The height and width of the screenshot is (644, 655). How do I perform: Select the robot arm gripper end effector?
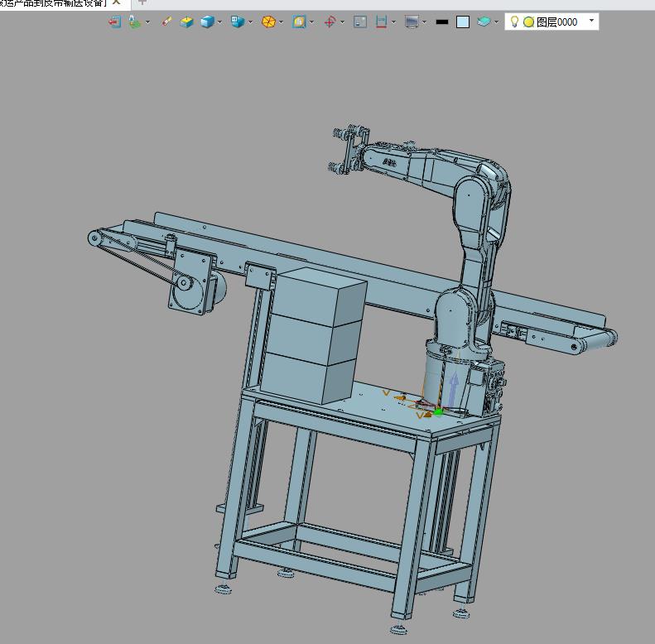pyautogui.click(x=349, y=150)
